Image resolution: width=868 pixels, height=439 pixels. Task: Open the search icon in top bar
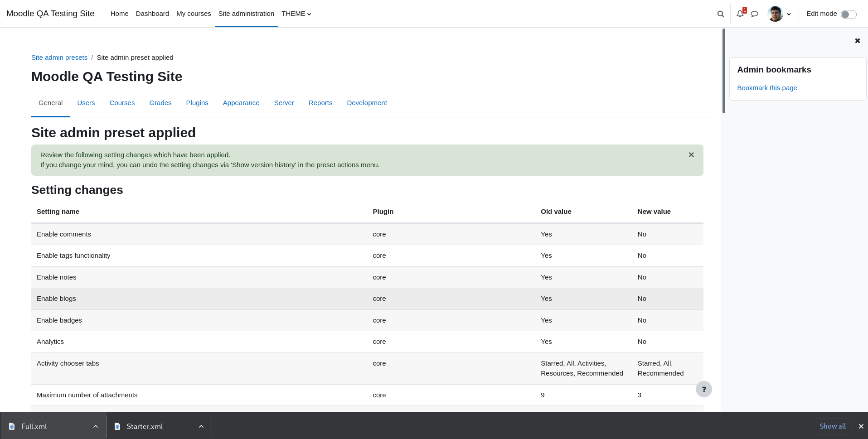pyautogui.click(x=720, y=14)
